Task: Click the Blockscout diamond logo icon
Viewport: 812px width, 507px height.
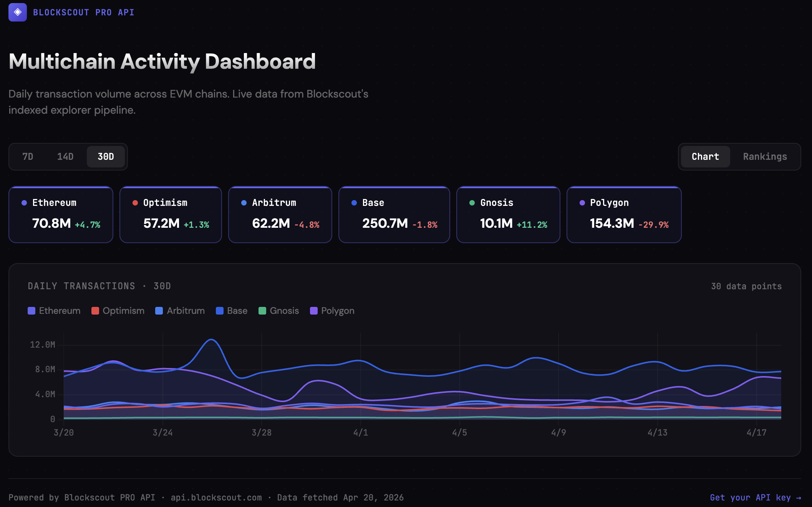Action: (x=18, y=12)
